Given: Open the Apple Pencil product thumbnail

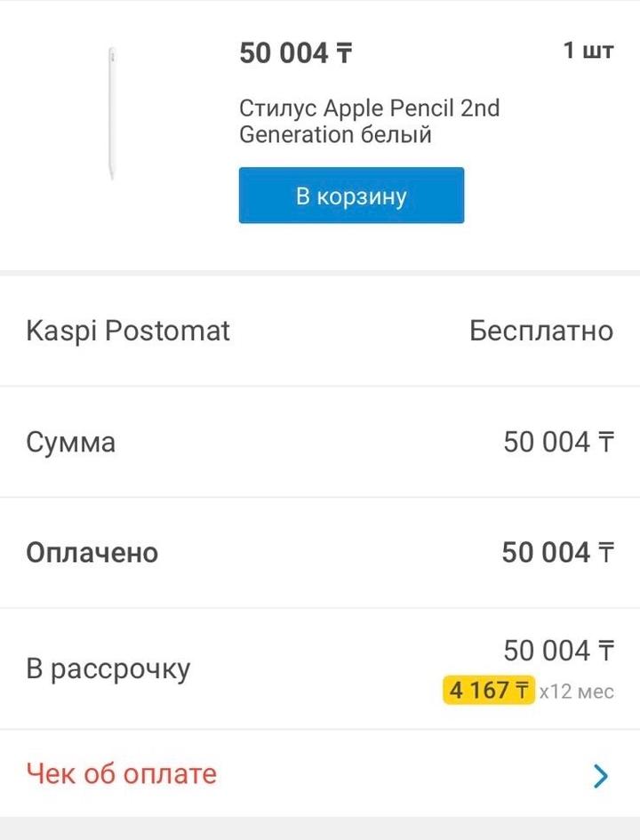Looking at the screenshot, I should click(111, 114).
